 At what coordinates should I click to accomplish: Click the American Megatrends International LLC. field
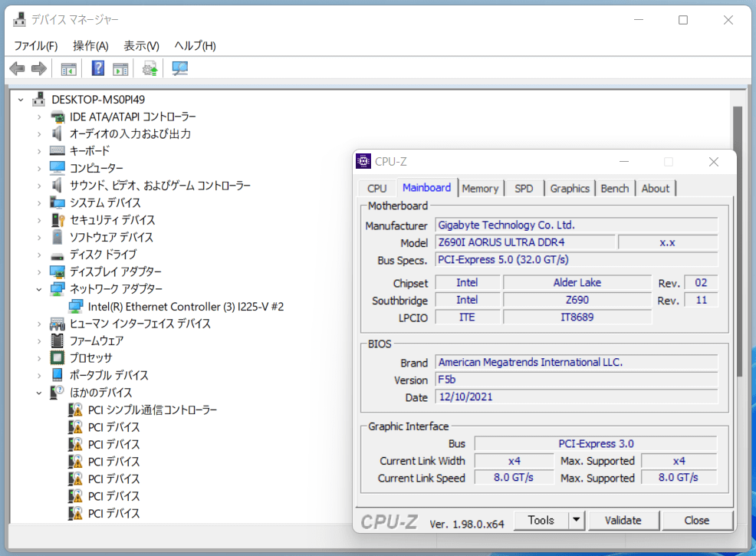(x=577, y=362)
